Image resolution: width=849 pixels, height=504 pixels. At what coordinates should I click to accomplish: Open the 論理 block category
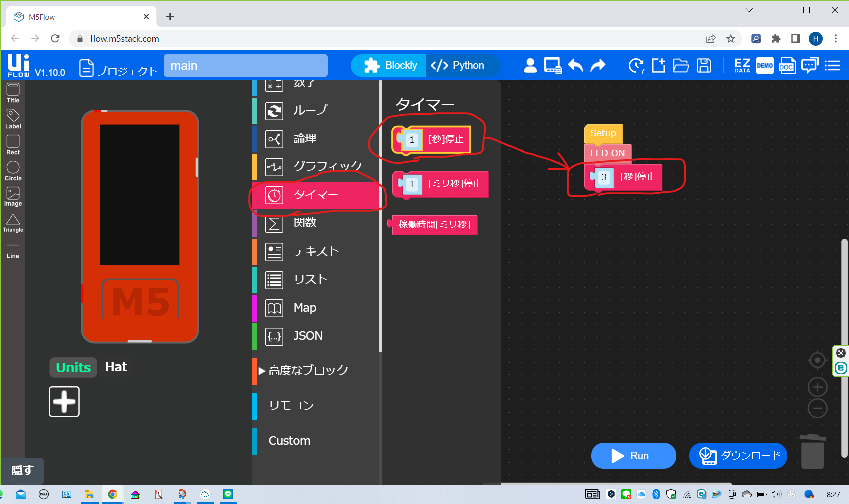pyautogui.click(x=315, y=139)
